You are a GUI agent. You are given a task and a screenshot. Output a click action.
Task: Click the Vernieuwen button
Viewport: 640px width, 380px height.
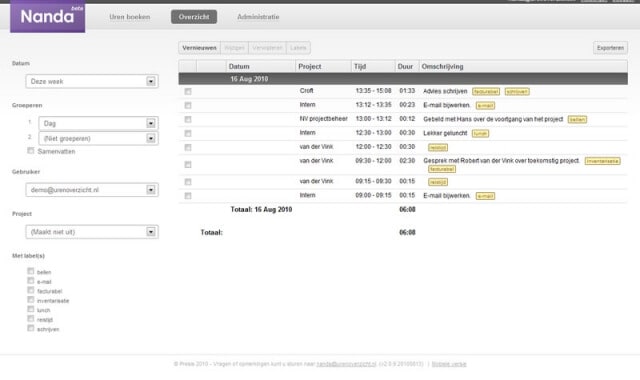click(199, 48)
